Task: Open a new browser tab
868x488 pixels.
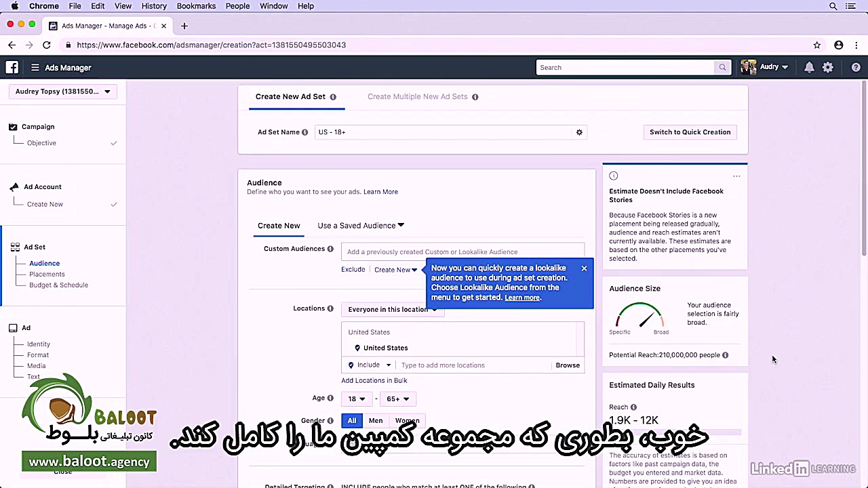Action: coord(184,26)
